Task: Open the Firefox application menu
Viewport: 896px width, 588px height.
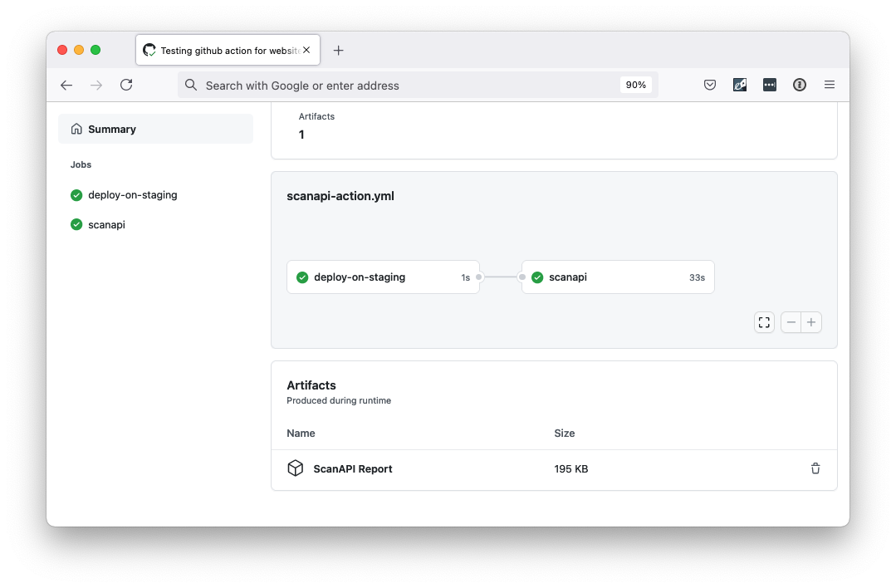Action: pyautogui.click(x=830, y=84)
